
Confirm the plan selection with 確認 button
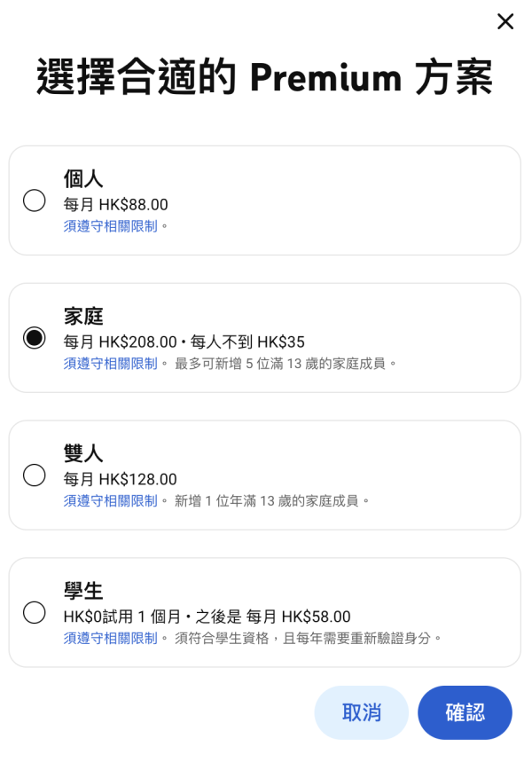pos(465,712)
